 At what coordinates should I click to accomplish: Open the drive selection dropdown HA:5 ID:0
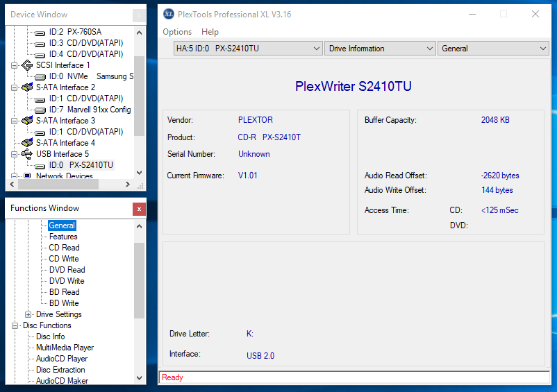(248, 49)
